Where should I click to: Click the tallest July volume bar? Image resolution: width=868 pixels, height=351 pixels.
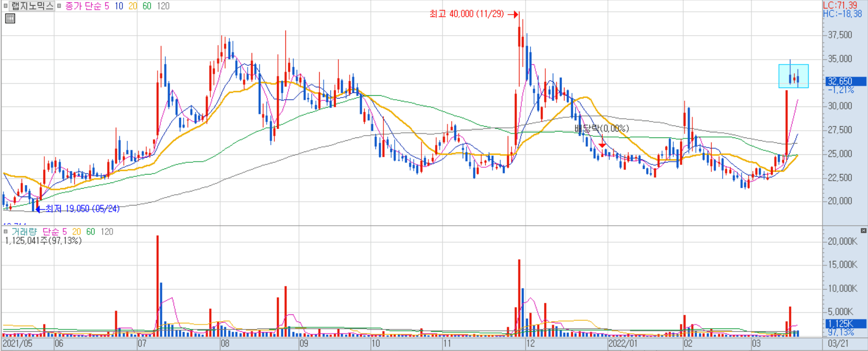158,286
